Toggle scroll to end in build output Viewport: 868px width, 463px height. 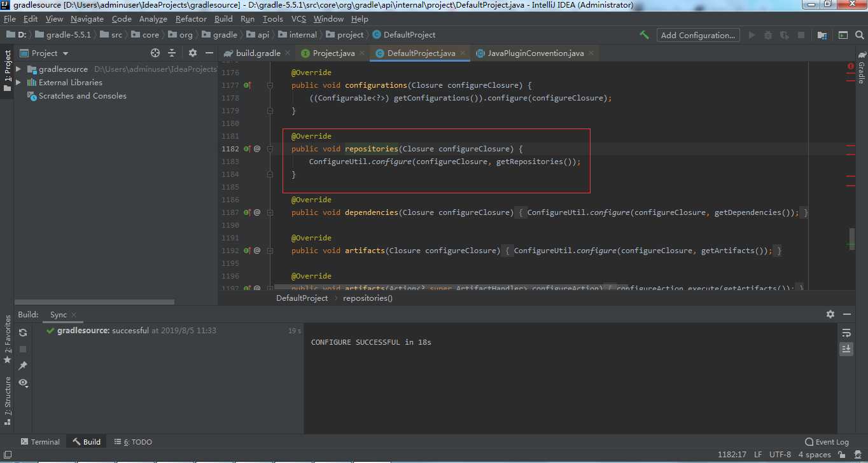coord(846,349)
